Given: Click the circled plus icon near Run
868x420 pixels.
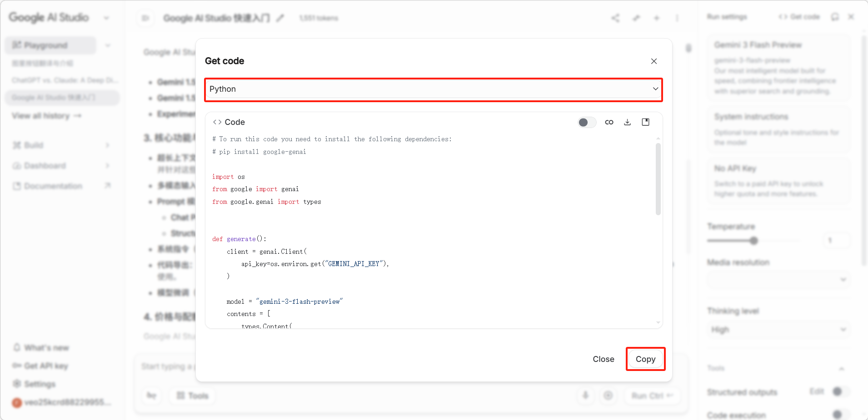Looking at the screenshot, I should pyautogui.click(x=608, y=395).
